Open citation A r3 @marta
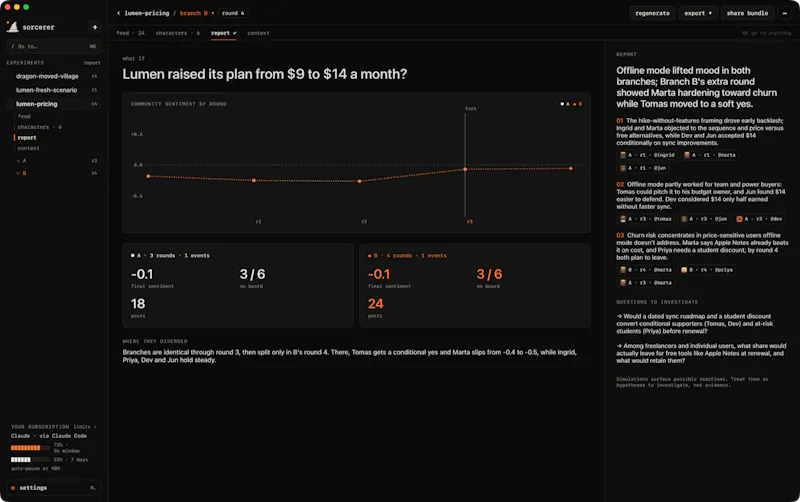Image resolution: width=800 pixels, height=502 pixels. [x=645, y=283]
